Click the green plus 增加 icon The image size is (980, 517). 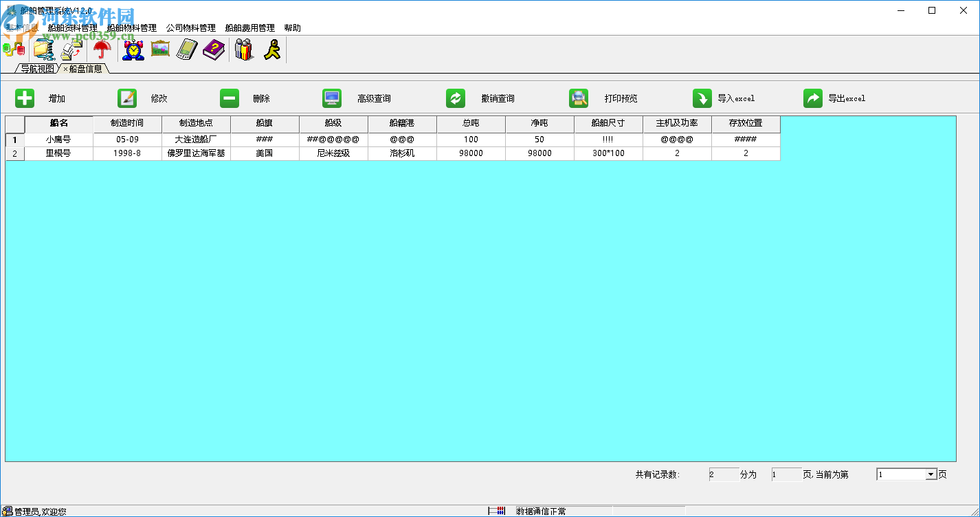coord(25,98)
